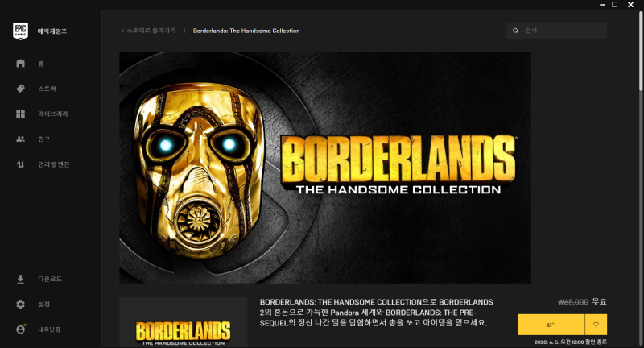
Task: Click the 할인 종료 sale end date text
Action: (x=571, y=342)
